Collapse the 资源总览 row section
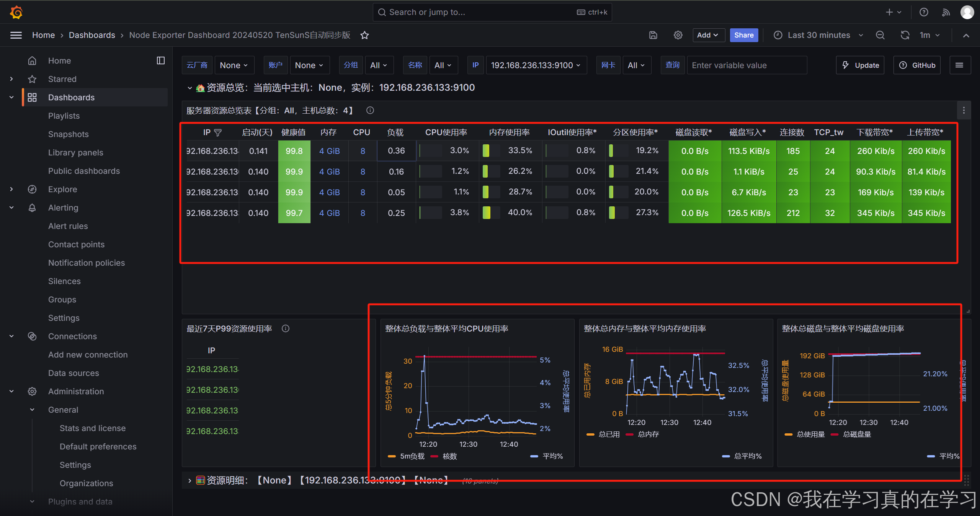Image resolution: width=980 pixels, height=516 pixels. [189, 88]
